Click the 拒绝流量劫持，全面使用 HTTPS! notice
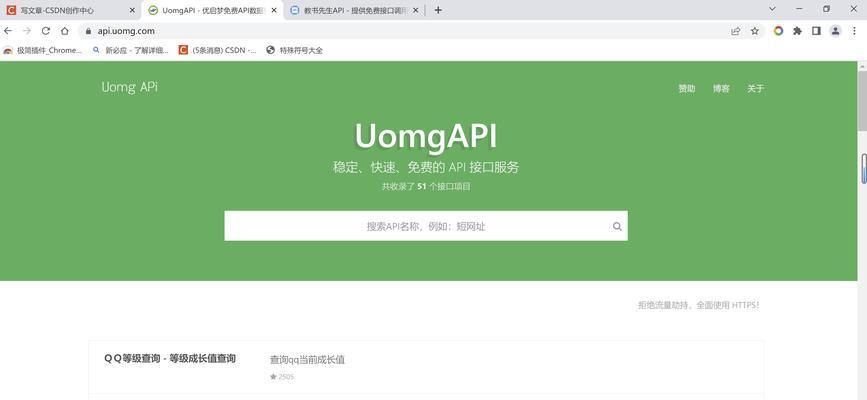Screen dimensions: 867x400 pyautogui.click(x=699, y=305)
